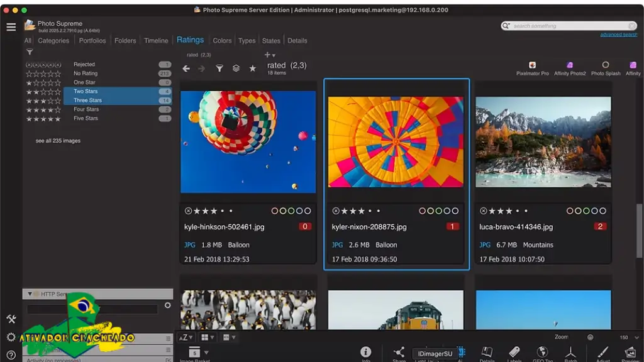Set last color label on kyle-hinkson-502461.jpg

tap(308, 211)
